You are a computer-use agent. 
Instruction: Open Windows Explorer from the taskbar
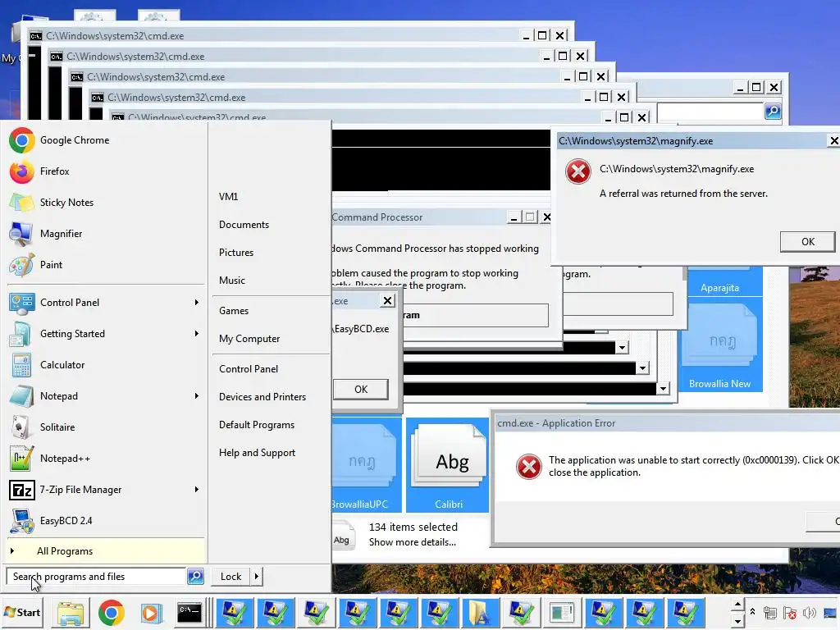pyautogui.click(x=71, y=613)
